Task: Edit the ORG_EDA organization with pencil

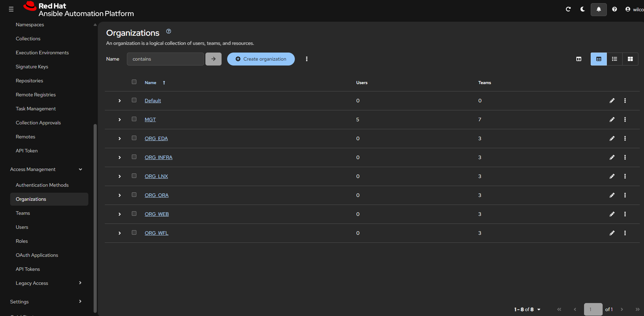Action: [612, 138]
